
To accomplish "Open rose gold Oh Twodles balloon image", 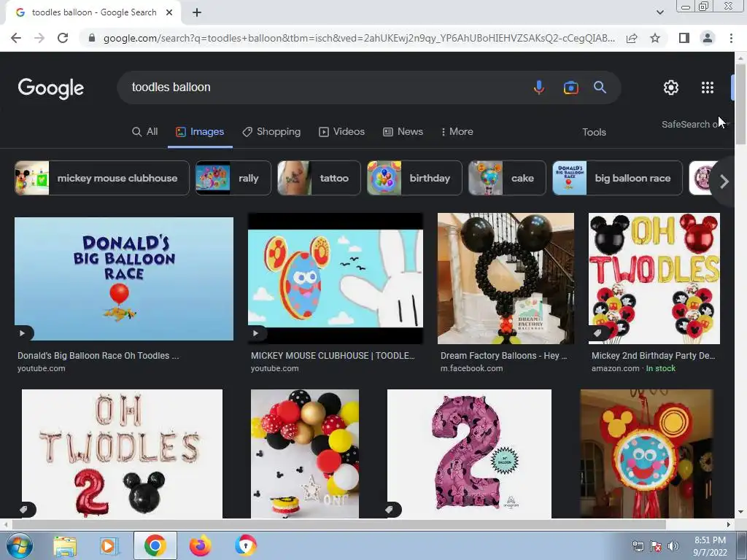I will 122,454.
